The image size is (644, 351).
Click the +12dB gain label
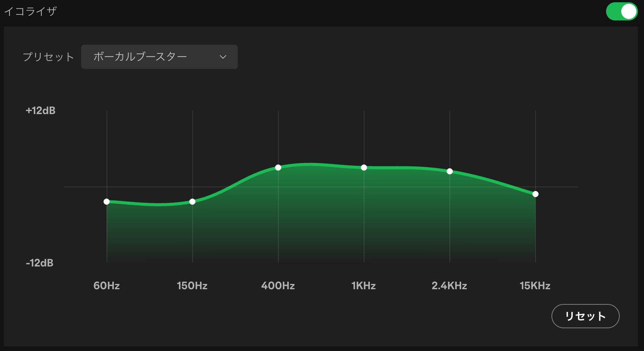[x=41, y=111]
